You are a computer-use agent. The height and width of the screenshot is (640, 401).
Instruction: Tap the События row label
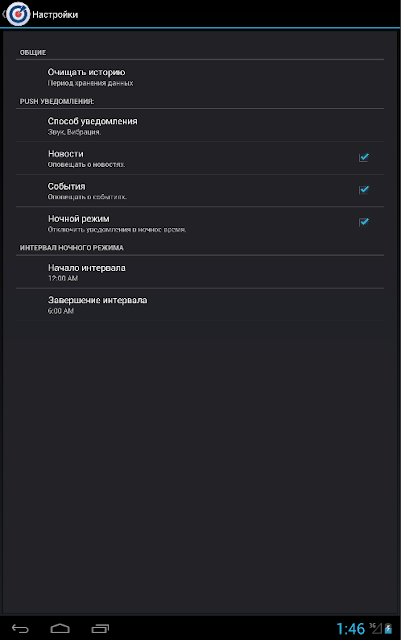pyautogui.click(x=67, y=187)
